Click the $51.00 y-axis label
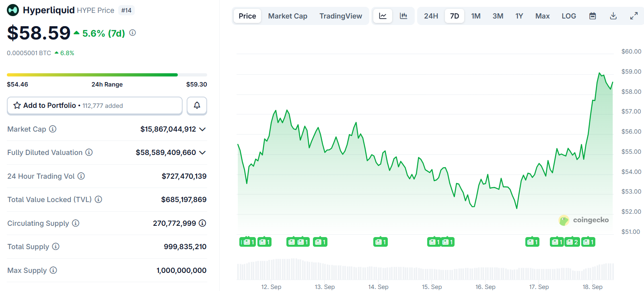The image size is (644, 291). click(x=630, y=232)
